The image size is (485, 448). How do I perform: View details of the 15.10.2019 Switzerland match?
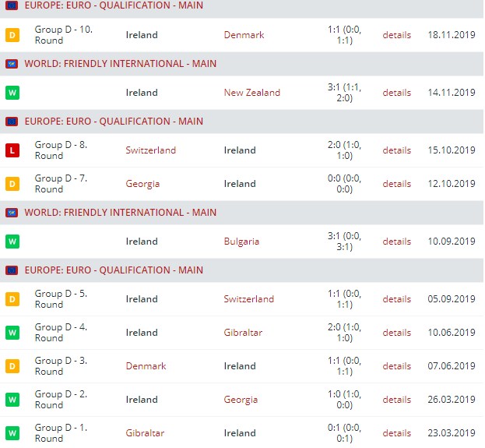(396, 150)
